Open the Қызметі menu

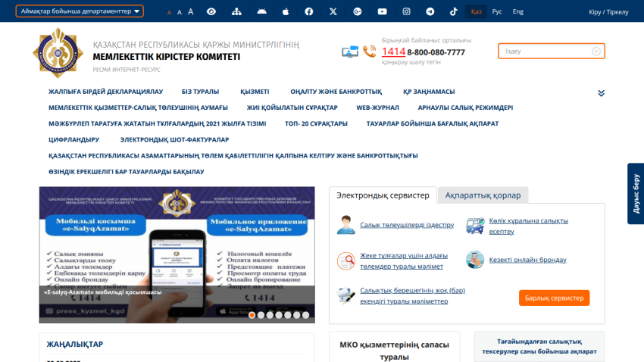tap(255, 92)
